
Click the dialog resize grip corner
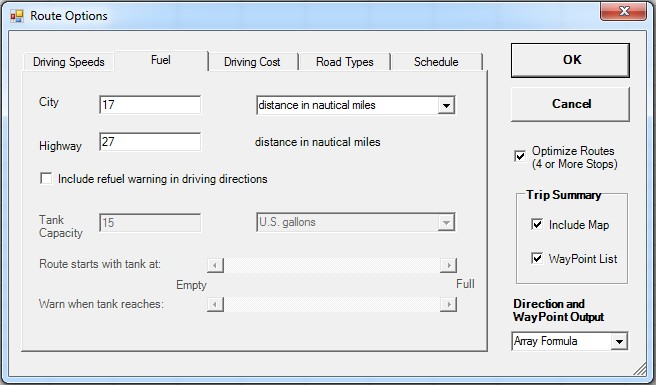click(639, 369)
